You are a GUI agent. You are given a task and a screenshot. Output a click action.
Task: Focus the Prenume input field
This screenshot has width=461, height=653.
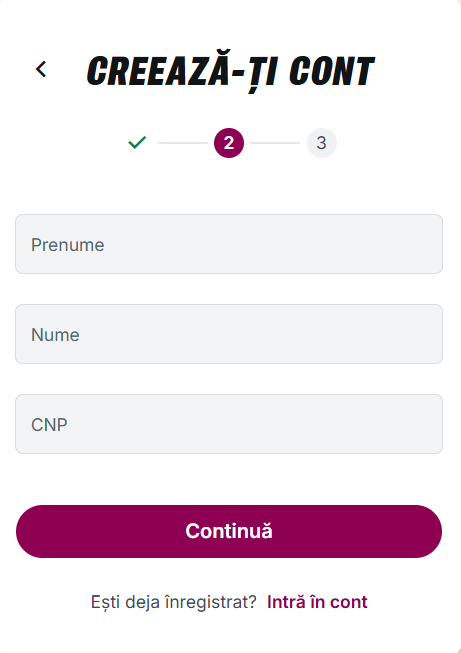point(229,244)
